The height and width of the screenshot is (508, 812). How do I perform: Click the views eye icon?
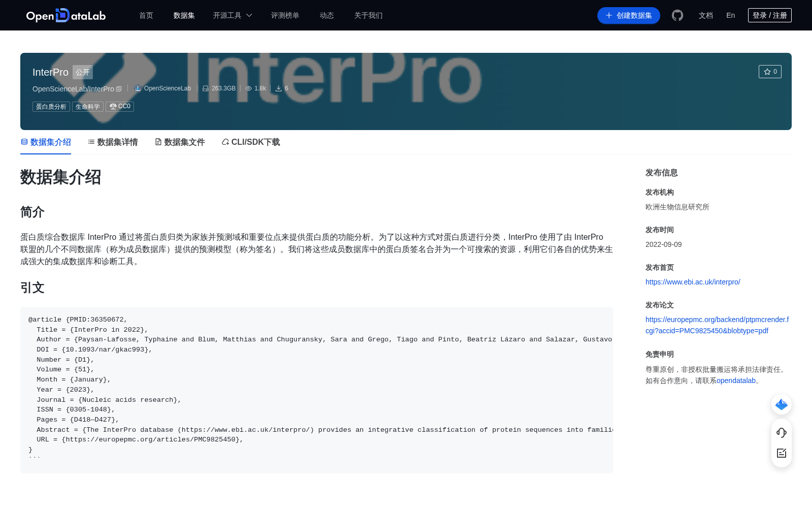pos(249,88)
